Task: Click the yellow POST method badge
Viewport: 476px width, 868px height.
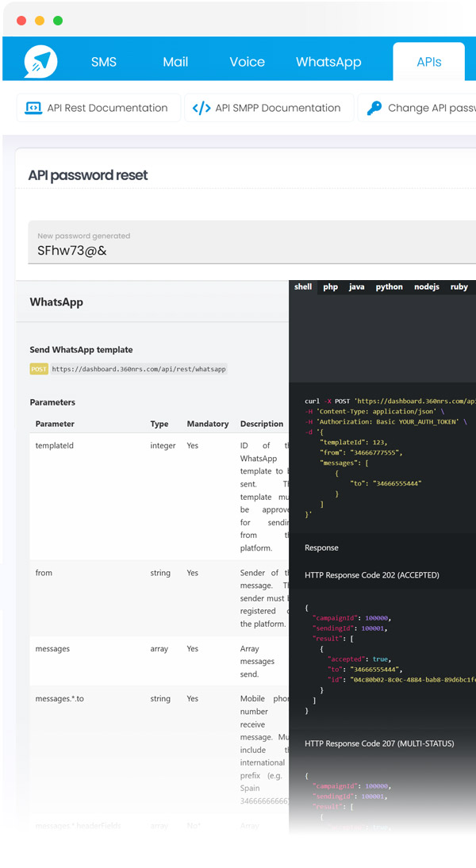Action: pos(39,369)
